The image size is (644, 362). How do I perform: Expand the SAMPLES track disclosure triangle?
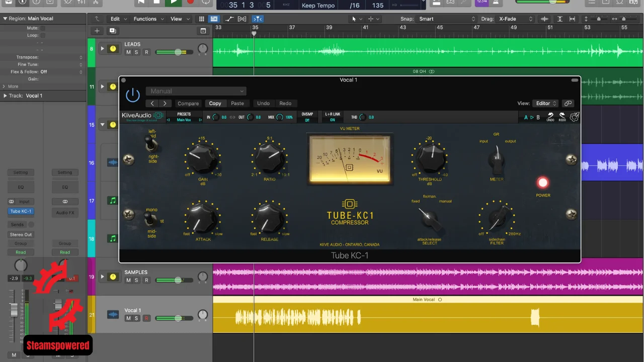pos(102,277)
